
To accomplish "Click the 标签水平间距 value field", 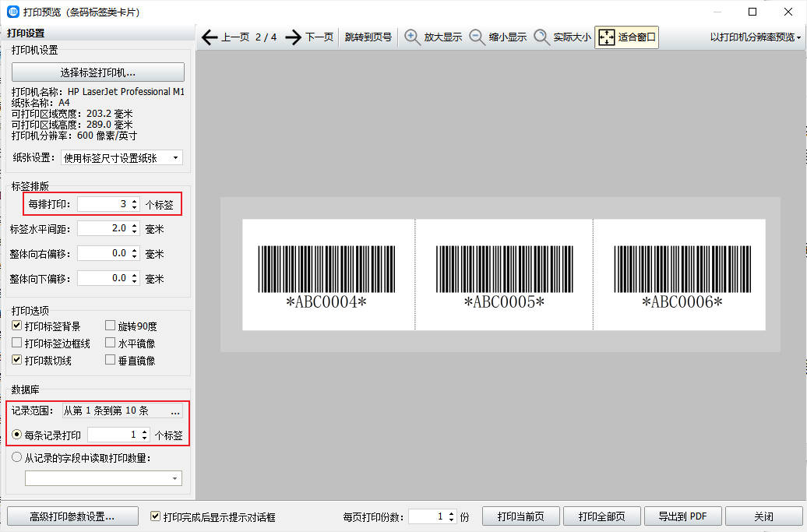I will pyautogui.click(x=104, y=228).
